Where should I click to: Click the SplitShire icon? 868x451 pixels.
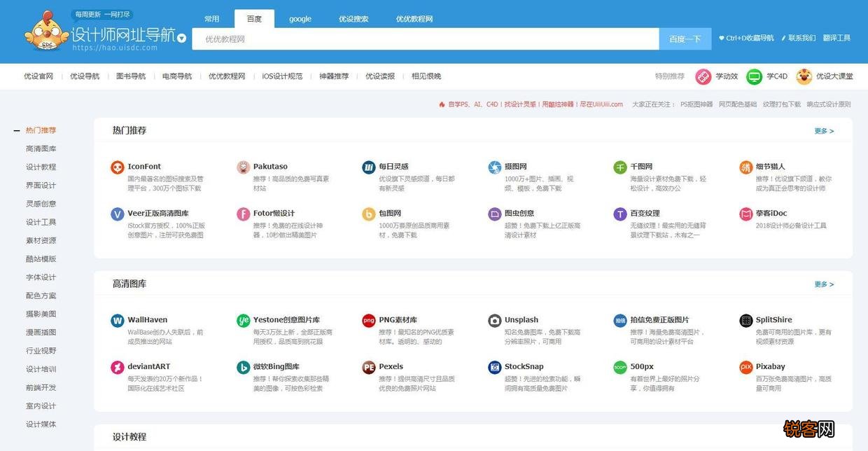[746, 321]
